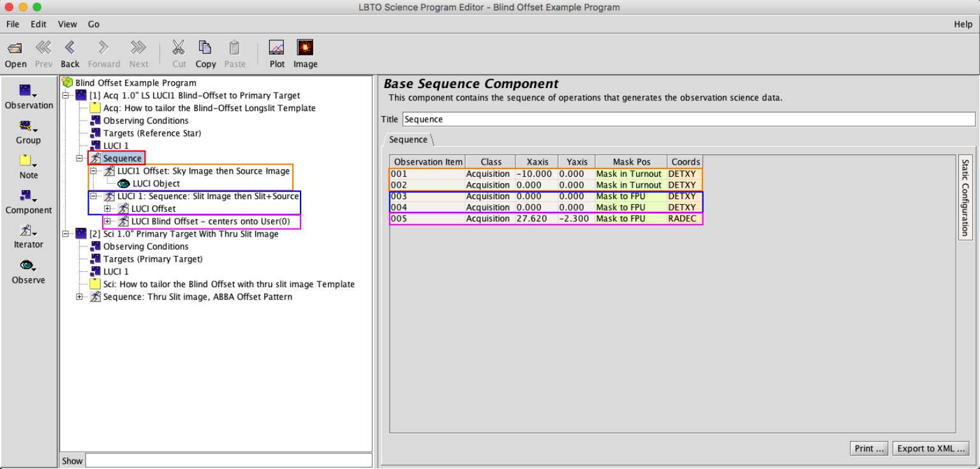Collapse the highlighted Sequence node
This screenshot has width=980, height=469.
(x=80, y=158)
